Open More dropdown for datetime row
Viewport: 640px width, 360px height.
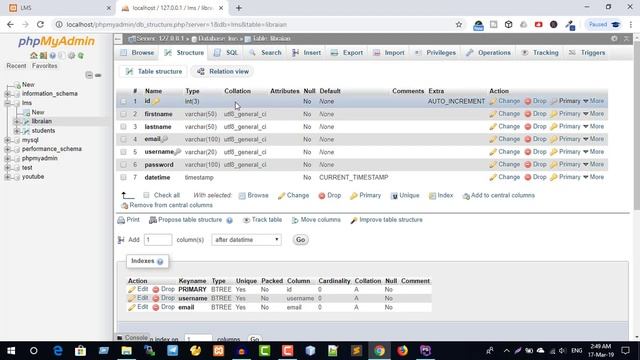point(593,177)
